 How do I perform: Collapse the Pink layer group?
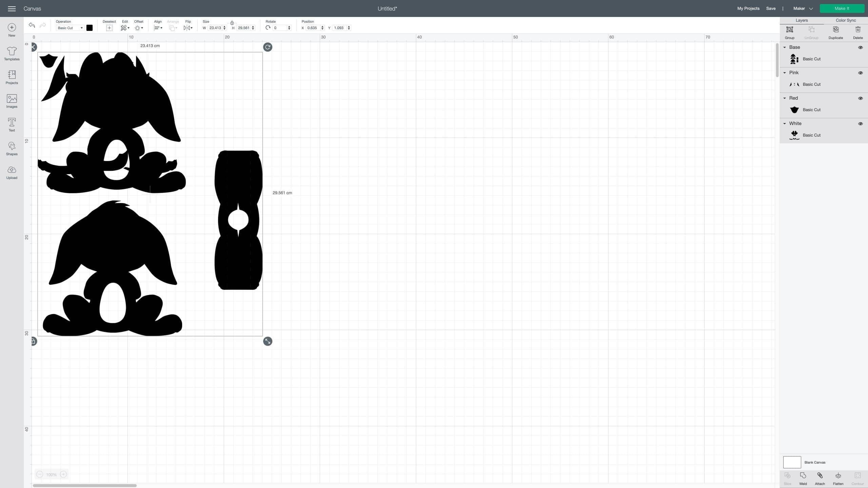785,73
